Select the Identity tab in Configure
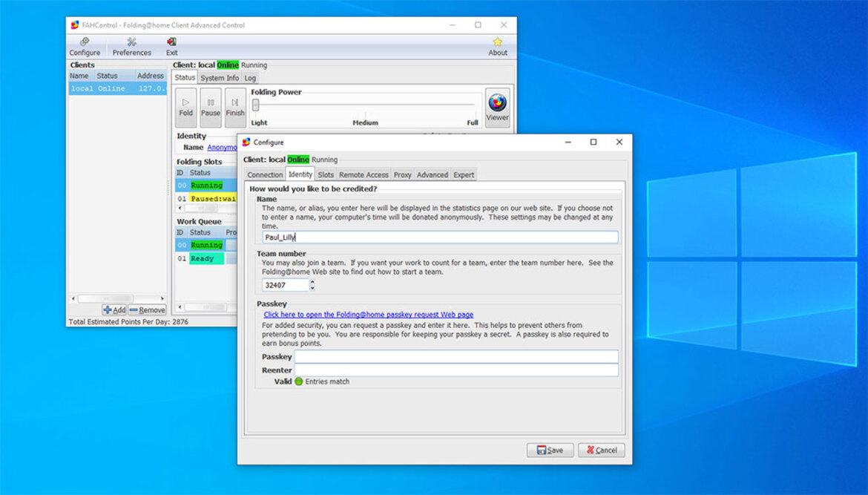Image resolution: width=868 pixels, height=495 pixels. pyautogui.click(x=300, y=174)
